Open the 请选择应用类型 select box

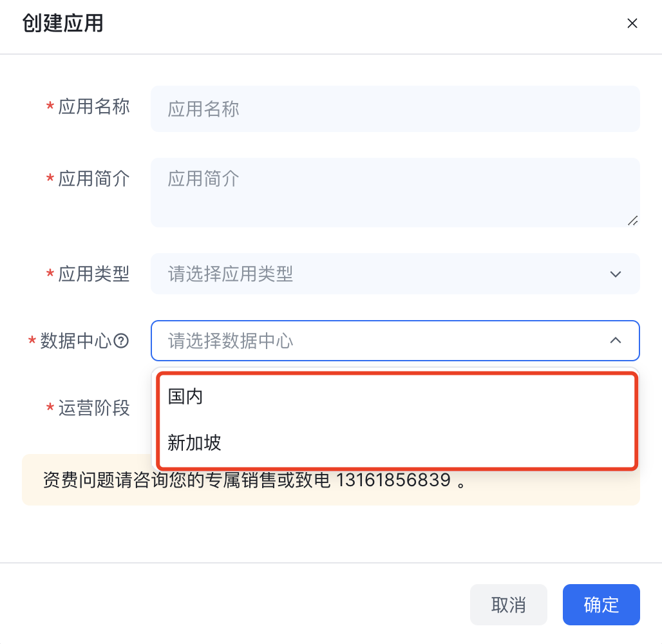395,274
